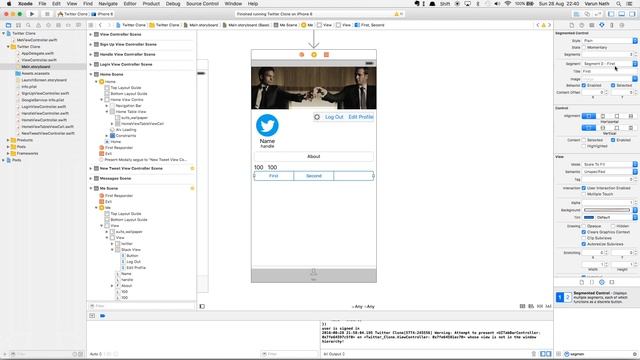The width and height of the screenshot is (640, 360).
Task: Select the Attributes inspector icon
Action: tap(602, 25)
